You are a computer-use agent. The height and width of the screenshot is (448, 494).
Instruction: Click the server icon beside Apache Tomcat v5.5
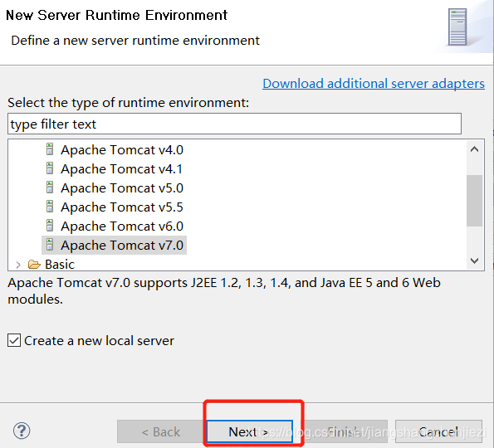pyautogui.click(x=50, y=207)
